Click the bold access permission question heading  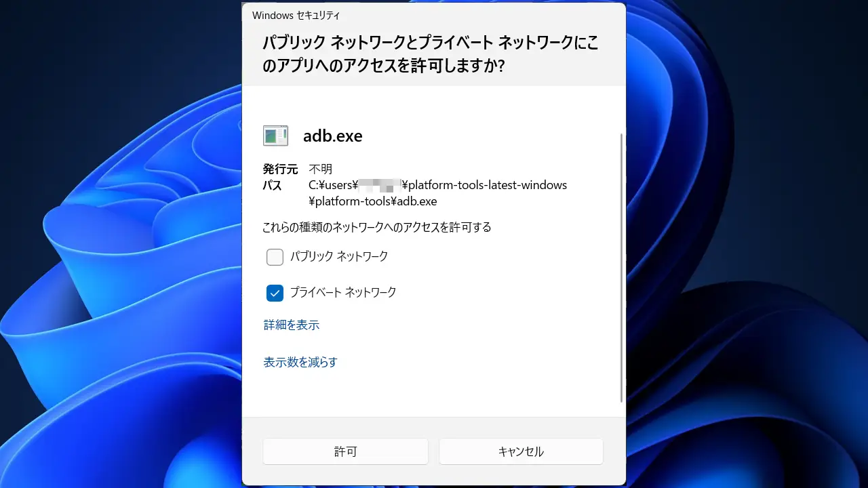pyautogui.click(x=431, y=54)
